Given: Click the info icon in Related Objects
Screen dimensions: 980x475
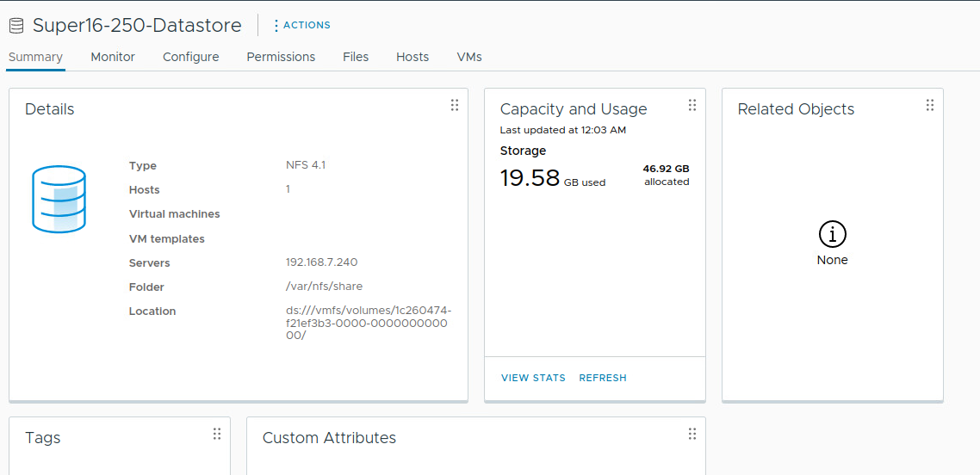Looking at the screenshot, I should click(x=832, y=234).
